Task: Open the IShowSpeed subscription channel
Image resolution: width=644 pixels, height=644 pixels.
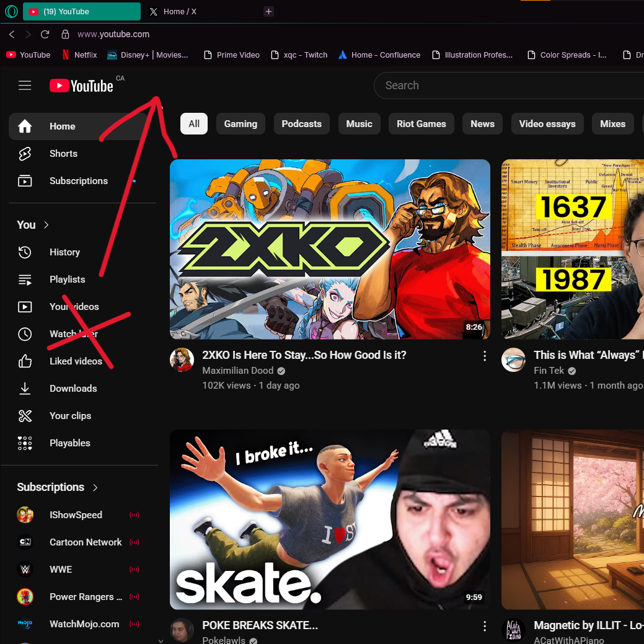Action: [76, 515]
